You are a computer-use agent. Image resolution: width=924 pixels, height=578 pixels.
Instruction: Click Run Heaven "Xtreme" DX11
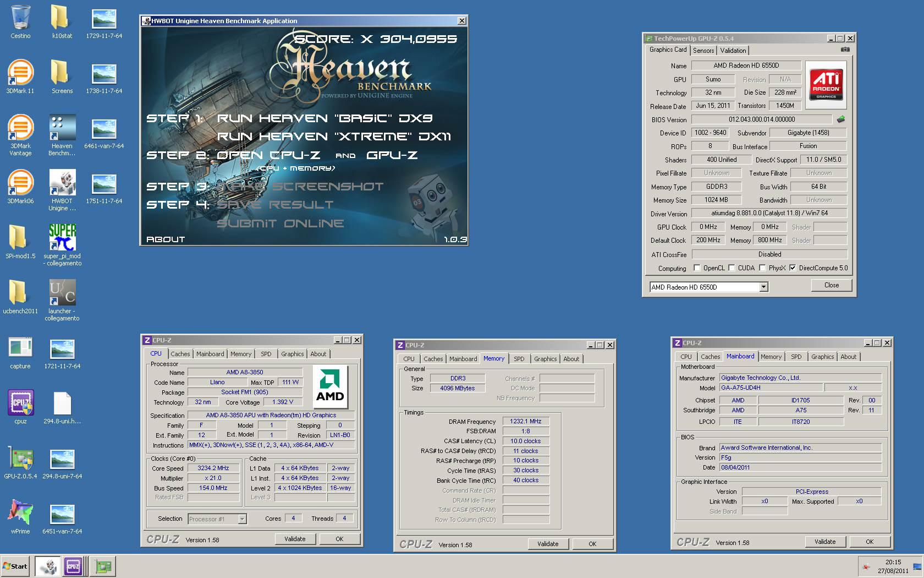click(x=334, y=137)
